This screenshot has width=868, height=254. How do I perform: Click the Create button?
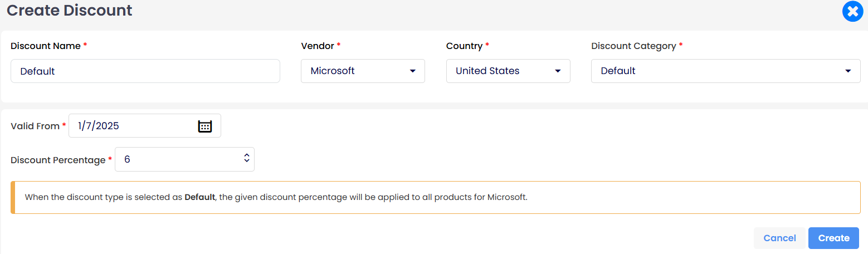[x=833, y=238]
